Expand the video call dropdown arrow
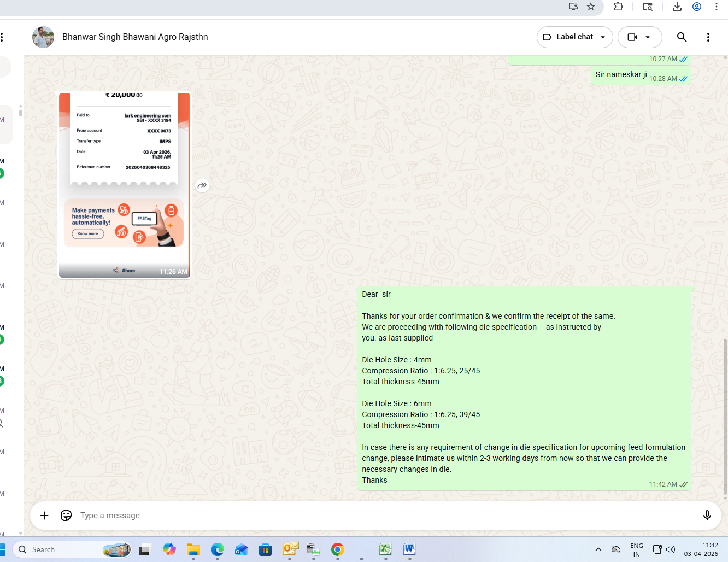Image resolution: width=728 pixels, height=562 pixels. coord(648,37)
